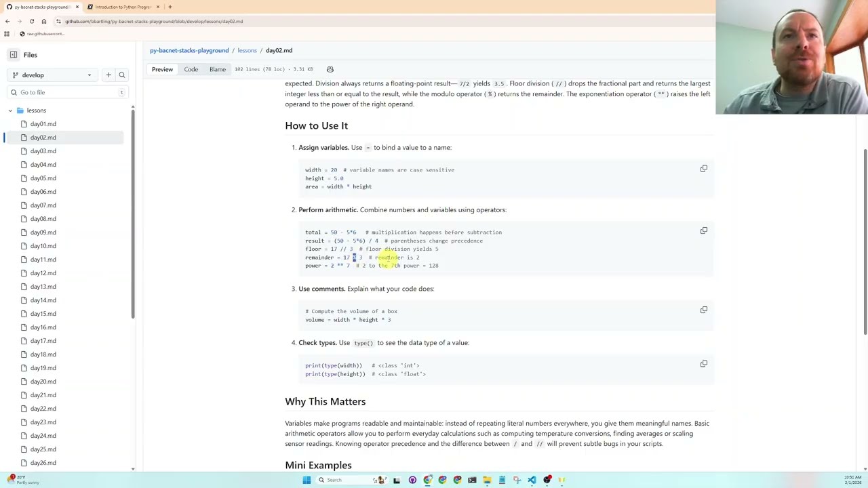The height and width of the screenshot is (488, 868).
Task: Open lessons breadcrumb link
Action: pos(247,50)
